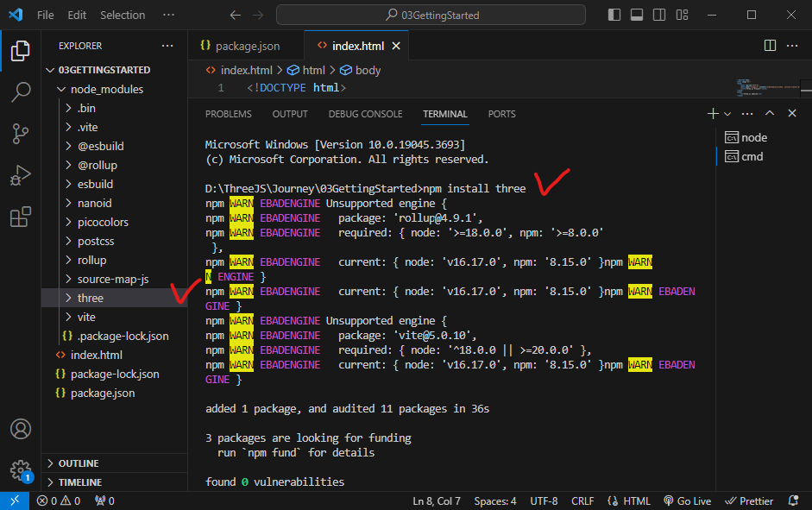The image size is (812, 510).
Task: Open the Explorer view in activity bar
Action: coord(20,50)
